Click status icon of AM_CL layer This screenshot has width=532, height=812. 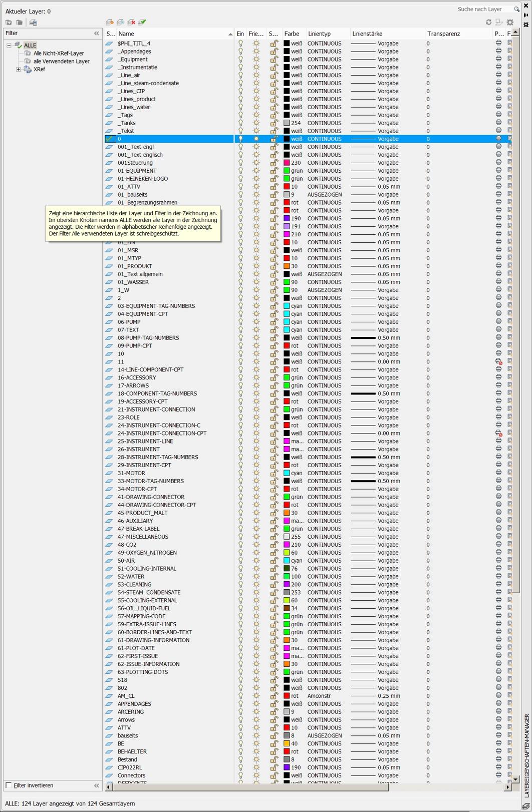click(109, 696)
